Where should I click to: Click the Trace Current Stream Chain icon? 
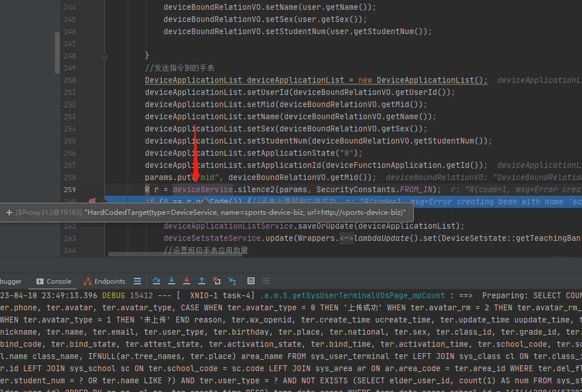pyautogui.click(x=266, y=281)
